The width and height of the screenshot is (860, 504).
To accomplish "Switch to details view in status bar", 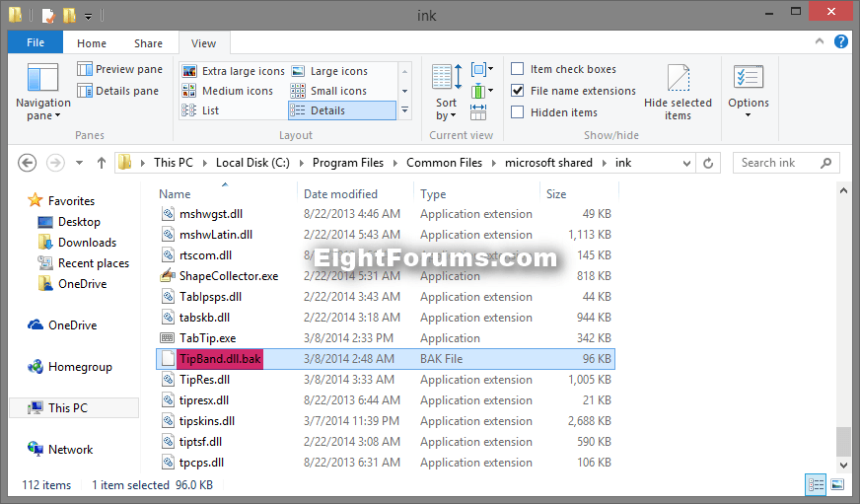I will 816,485.
